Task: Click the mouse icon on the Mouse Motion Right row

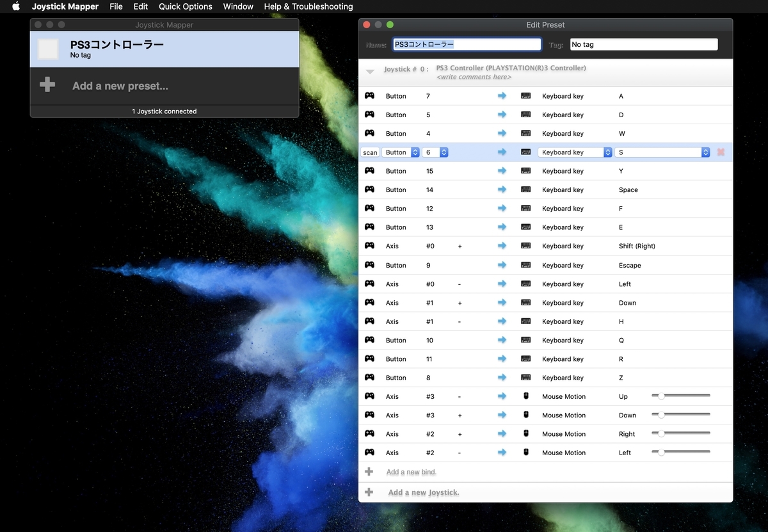Action: (526, 434)
